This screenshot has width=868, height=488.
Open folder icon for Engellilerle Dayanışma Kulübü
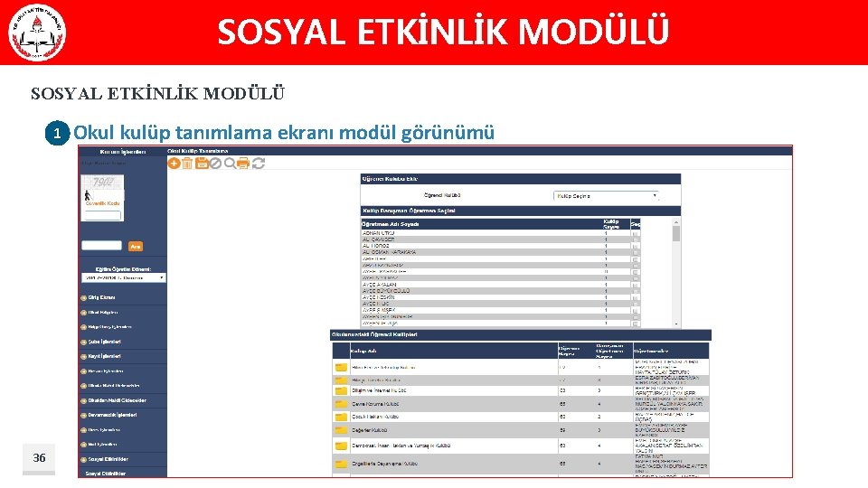(341, 464)
